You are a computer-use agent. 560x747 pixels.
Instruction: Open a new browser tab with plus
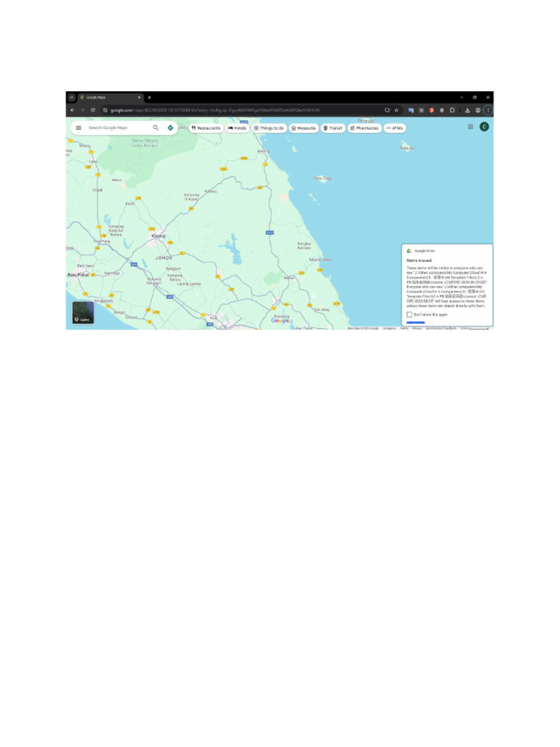(x=149, y=97)
